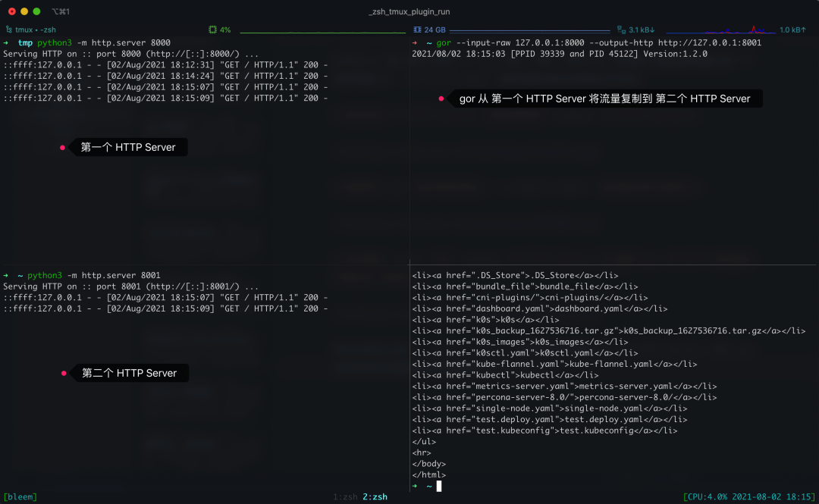Screen dimensions: 819x504
Task: Click the memory icon beside 24 GB
Action: point(417,30)
